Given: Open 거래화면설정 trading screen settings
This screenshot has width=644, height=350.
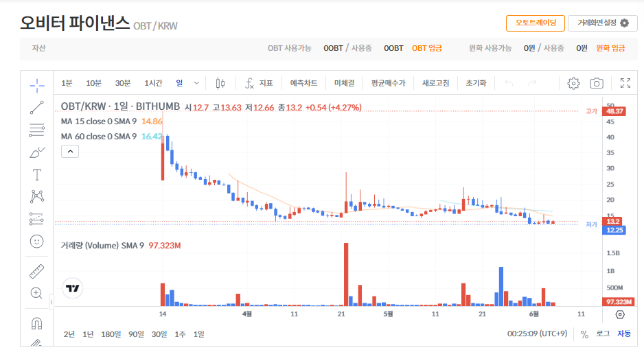Looking at the screenshot, I should click(603, 23).
